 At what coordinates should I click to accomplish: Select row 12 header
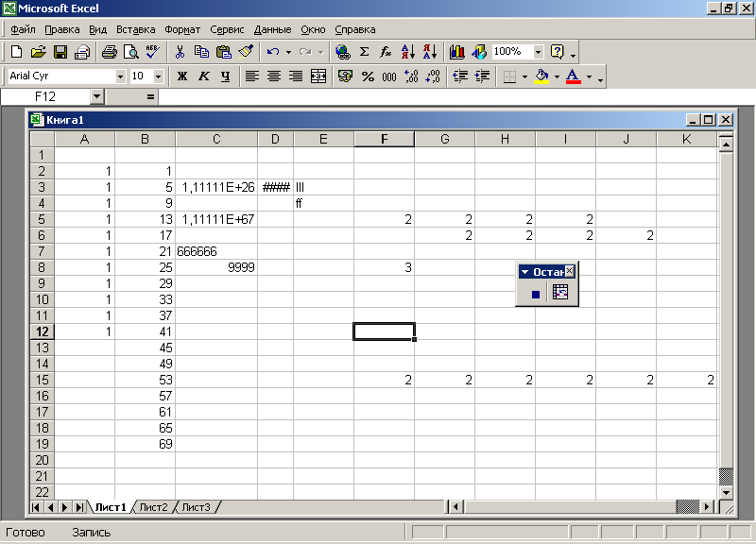(42, 331)
